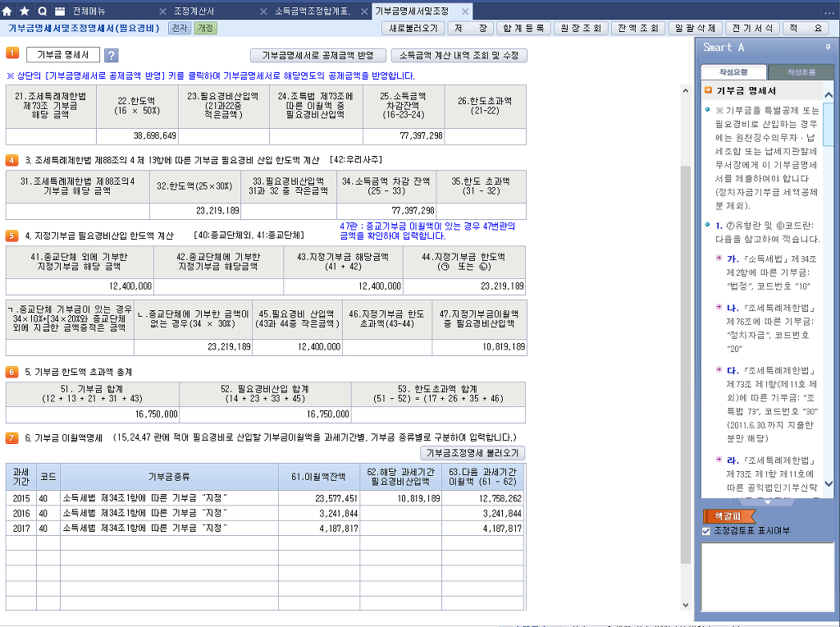840x627 pixels.
Task: Open the 소득금액조정합계표 tab
Action: point(313,11)
